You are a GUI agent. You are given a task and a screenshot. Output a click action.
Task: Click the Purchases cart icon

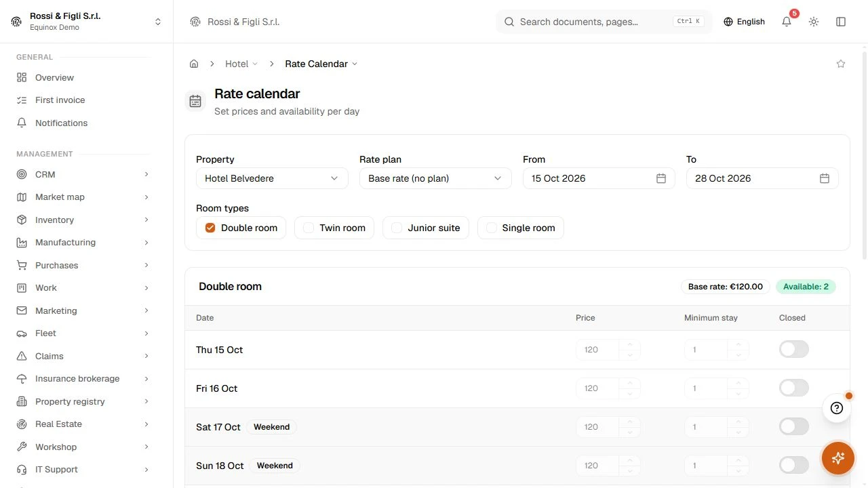point(22,265)
